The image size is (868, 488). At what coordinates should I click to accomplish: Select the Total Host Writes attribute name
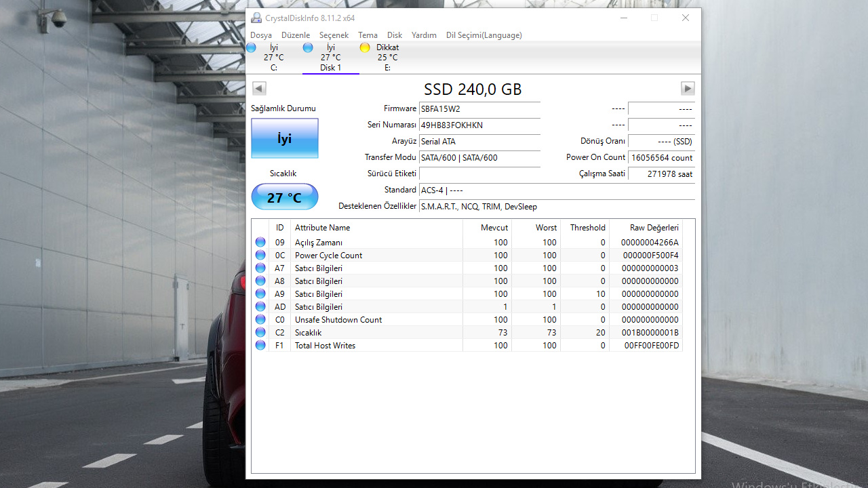pos(325,346)
